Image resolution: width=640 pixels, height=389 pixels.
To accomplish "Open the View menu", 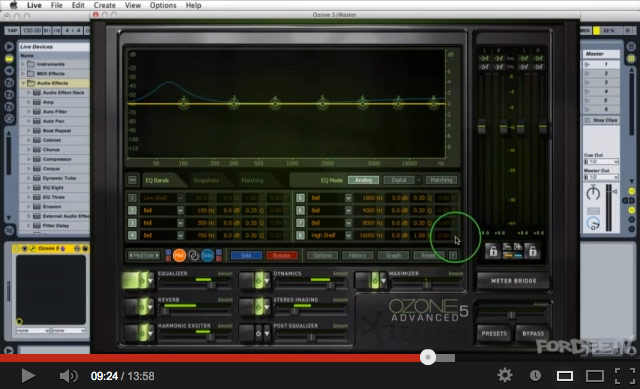I will [x=133, y=5].
